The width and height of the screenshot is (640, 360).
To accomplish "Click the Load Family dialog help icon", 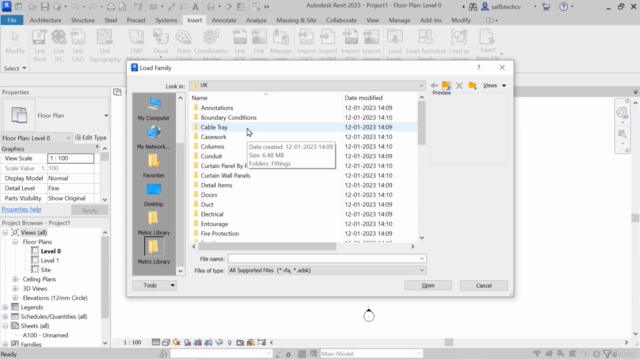I will pos(478,67).
